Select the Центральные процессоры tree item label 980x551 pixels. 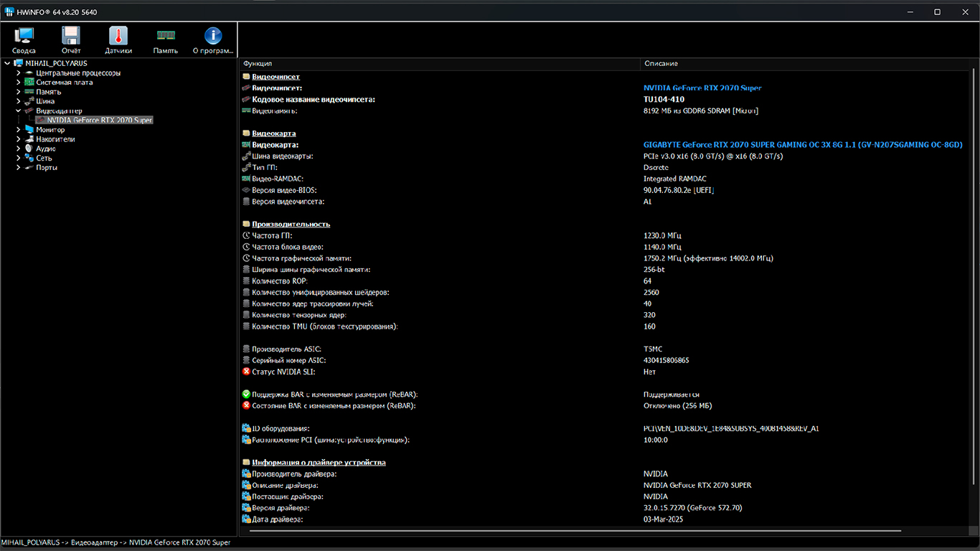tap(78, 72)
